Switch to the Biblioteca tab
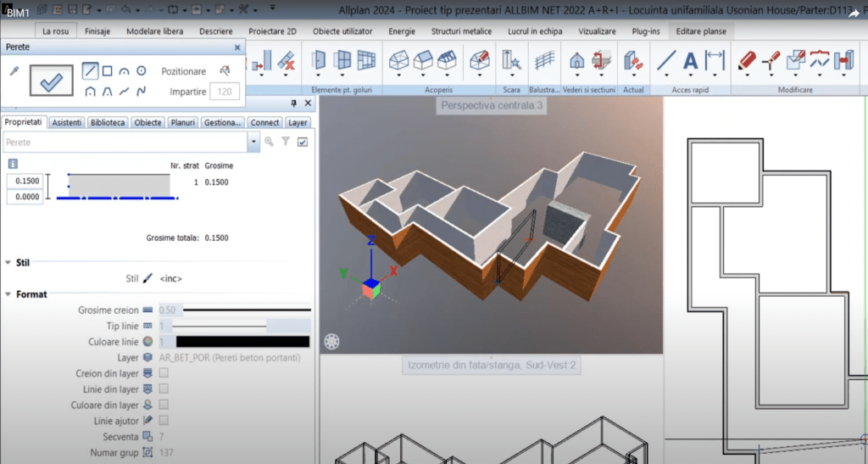 point(108,122)
